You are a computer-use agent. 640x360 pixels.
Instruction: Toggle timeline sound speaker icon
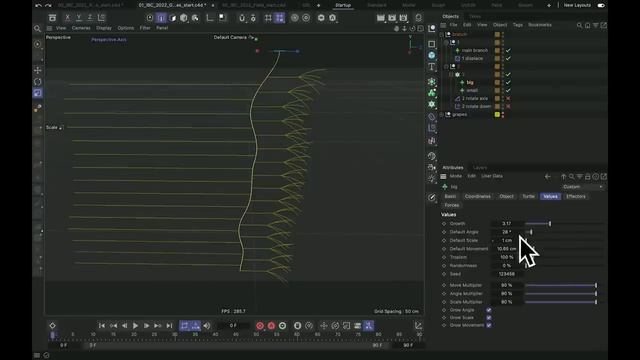207,326
